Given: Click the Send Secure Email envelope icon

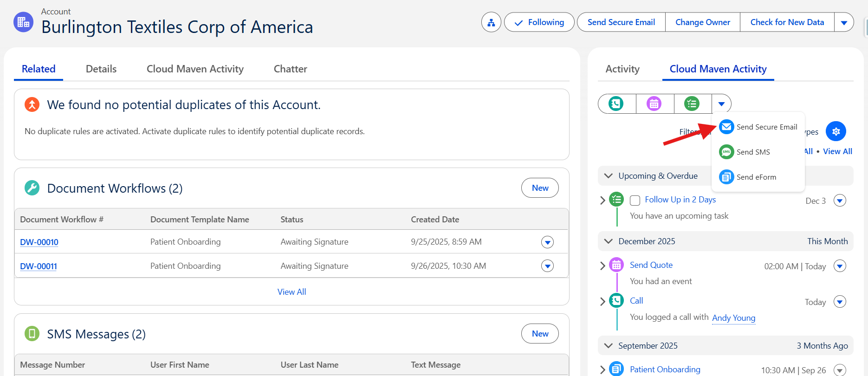Looking at the screenshot, I should (726, 127).
